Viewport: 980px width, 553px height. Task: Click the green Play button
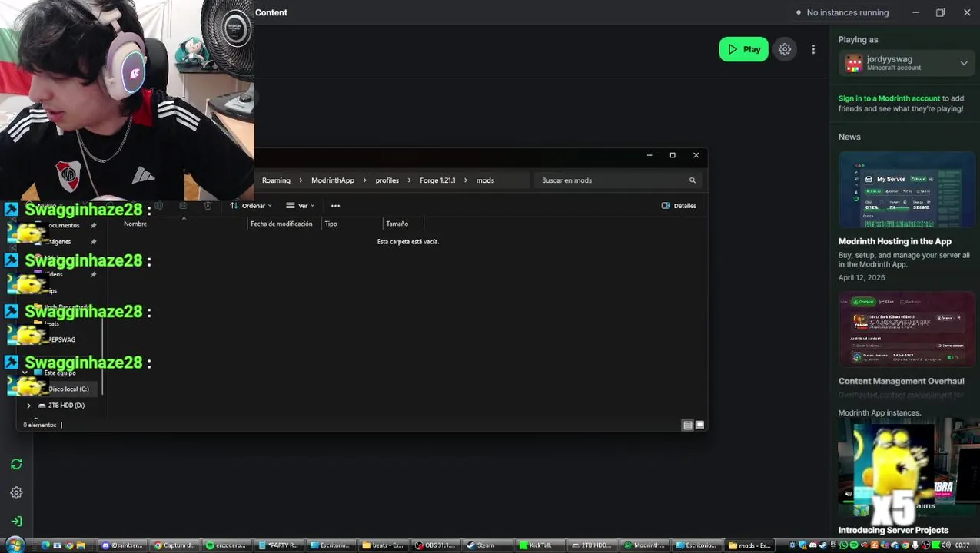[x=743, y=49]
